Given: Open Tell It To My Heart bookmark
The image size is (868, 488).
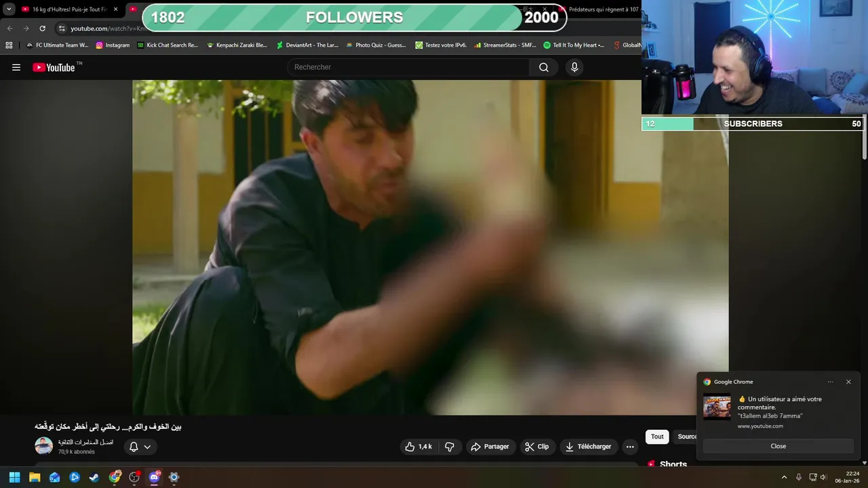Looking at the screenshot, I should click(574, 45).
